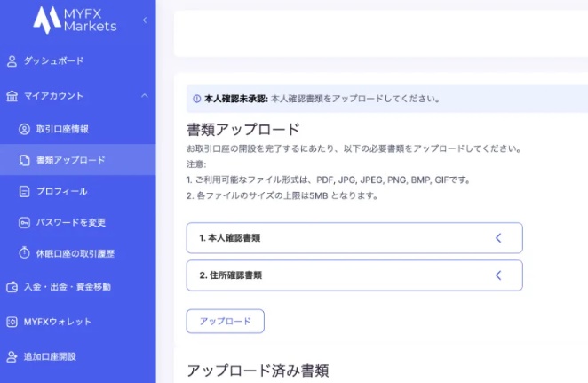Click the 追加口座開設 add-user icon
This screenshot has width=588, height=383.
pyautogui.click(x=12, y=356)
